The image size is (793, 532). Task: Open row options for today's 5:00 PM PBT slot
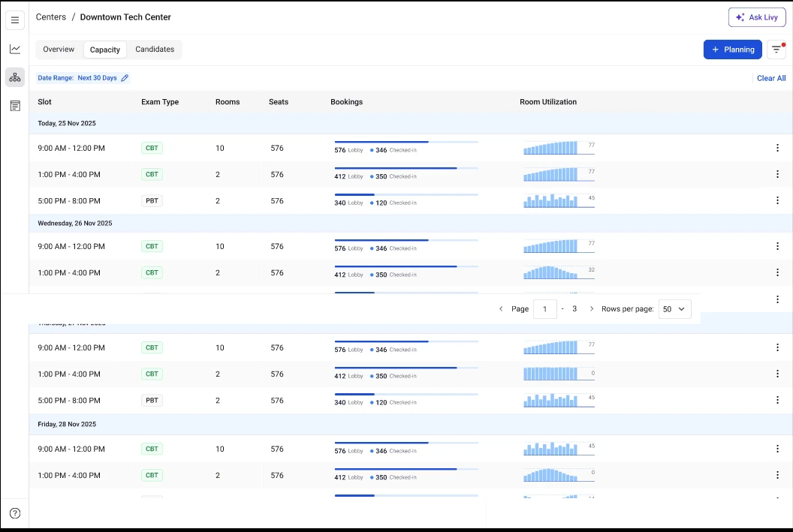(x=777, y=200)
